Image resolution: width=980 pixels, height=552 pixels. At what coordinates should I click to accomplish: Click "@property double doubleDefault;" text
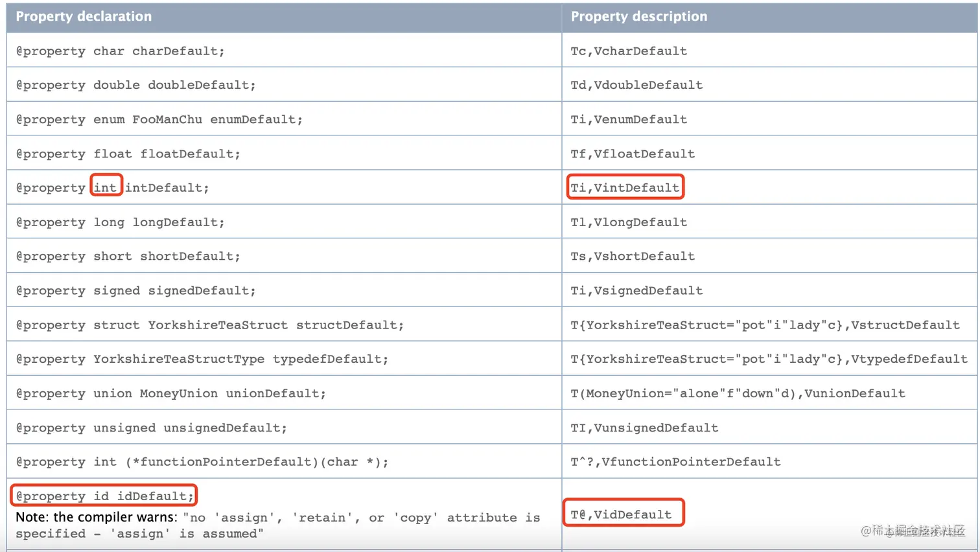[136, 86]
